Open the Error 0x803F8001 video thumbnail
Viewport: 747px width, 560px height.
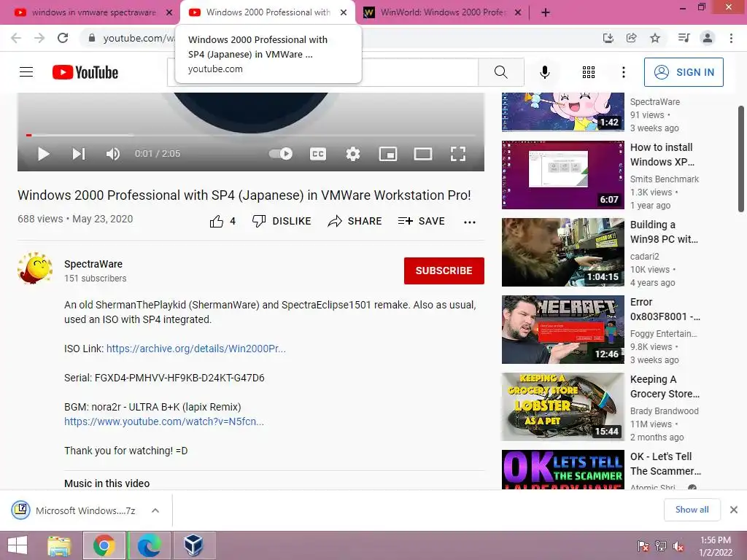(562, 330)
